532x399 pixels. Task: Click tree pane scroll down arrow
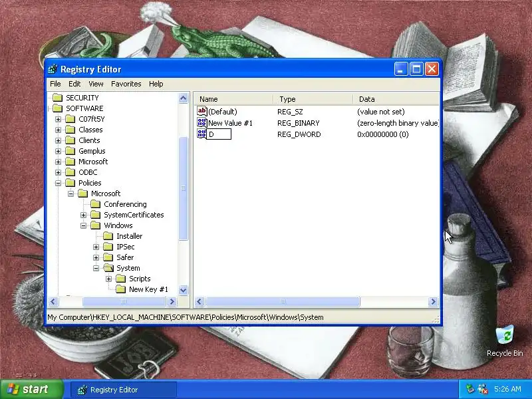click(x=184, y=290)
